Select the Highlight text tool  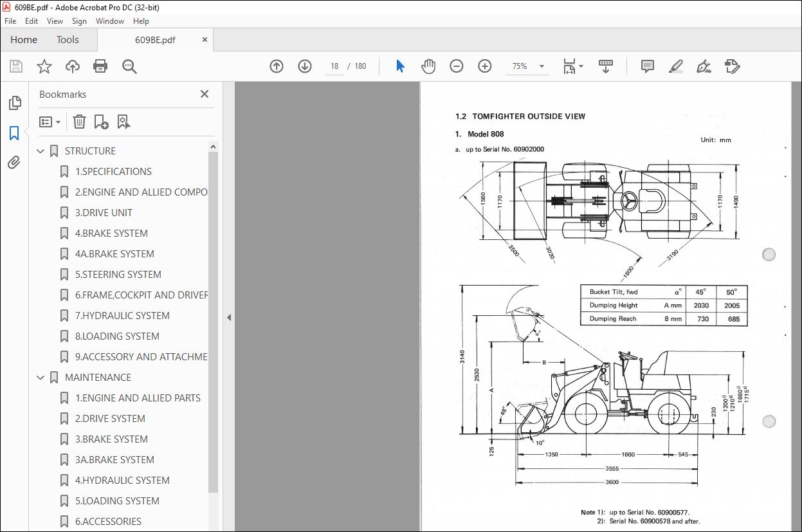point(675,66)
